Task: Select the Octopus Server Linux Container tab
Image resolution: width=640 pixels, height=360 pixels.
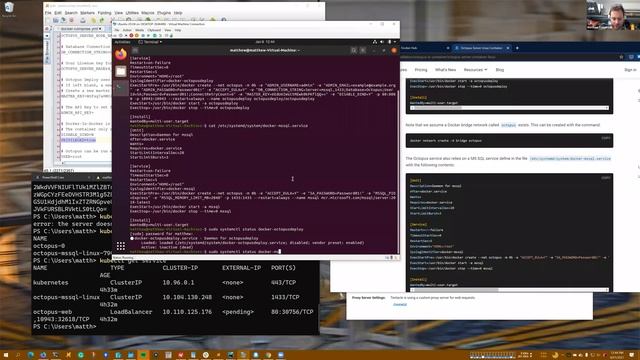Action: (x=482, y=48)
